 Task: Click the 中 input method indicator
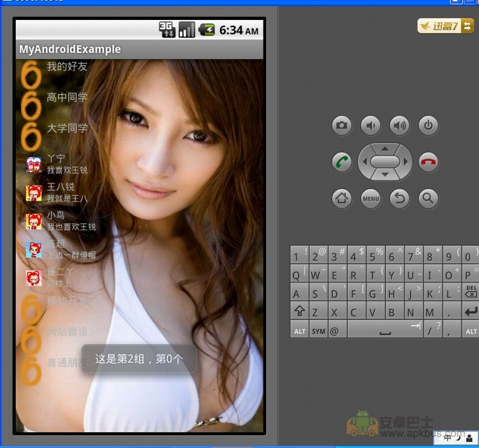pyautogui.click(x=447, y=438)
